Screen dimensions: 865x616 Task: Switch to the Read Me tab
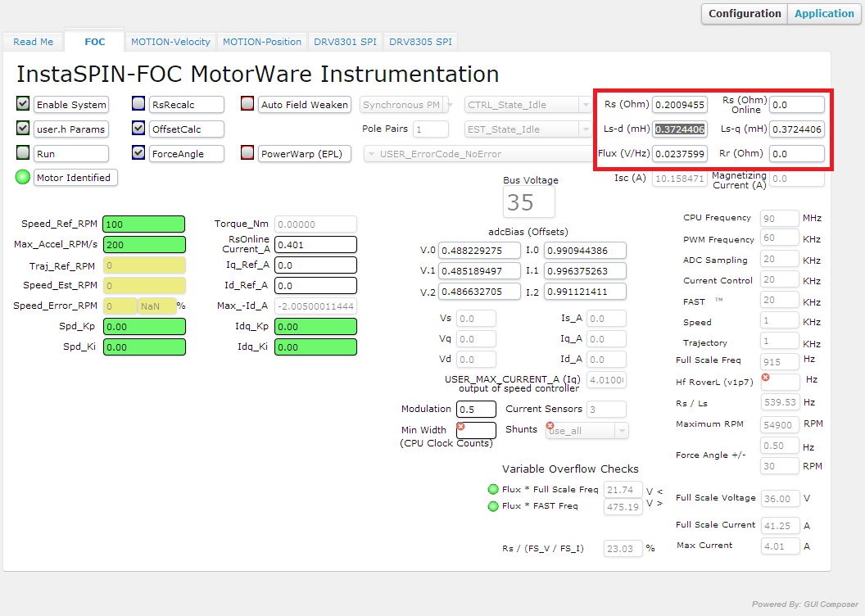click(x=33, y=42)
